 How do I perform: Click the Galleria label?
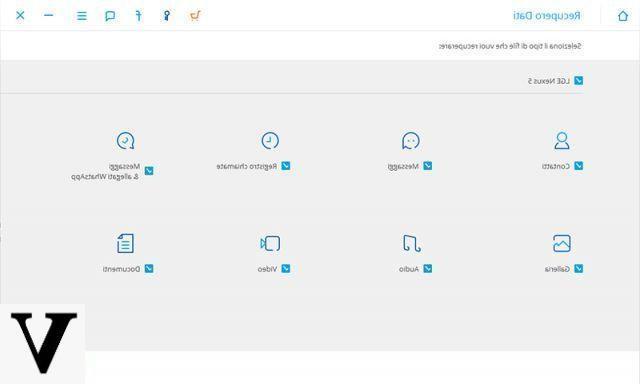pos(557,269)
